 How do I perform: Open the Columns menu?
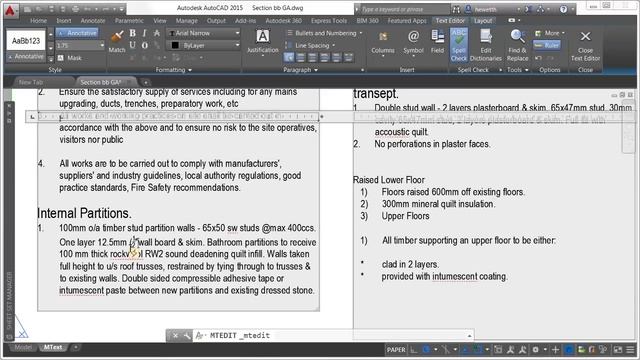383,42
